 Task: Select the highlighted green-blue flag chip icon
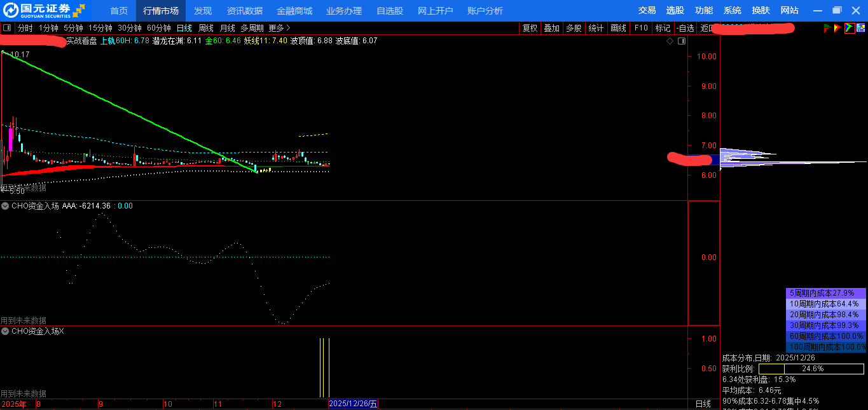(x=850, y=28)
